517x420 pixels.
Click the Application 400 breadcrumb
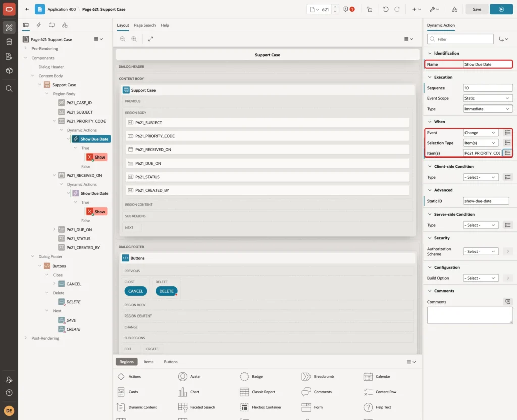[62, 9]
